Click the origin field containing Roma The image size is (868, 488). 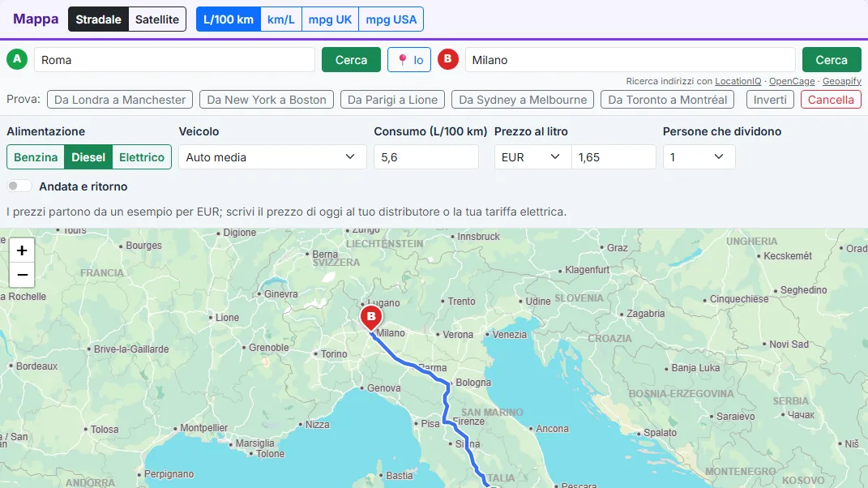coord(174,60)
